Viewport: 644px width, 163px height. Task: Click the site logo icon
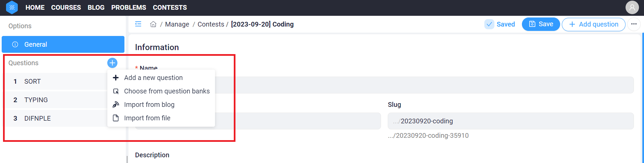12,7
